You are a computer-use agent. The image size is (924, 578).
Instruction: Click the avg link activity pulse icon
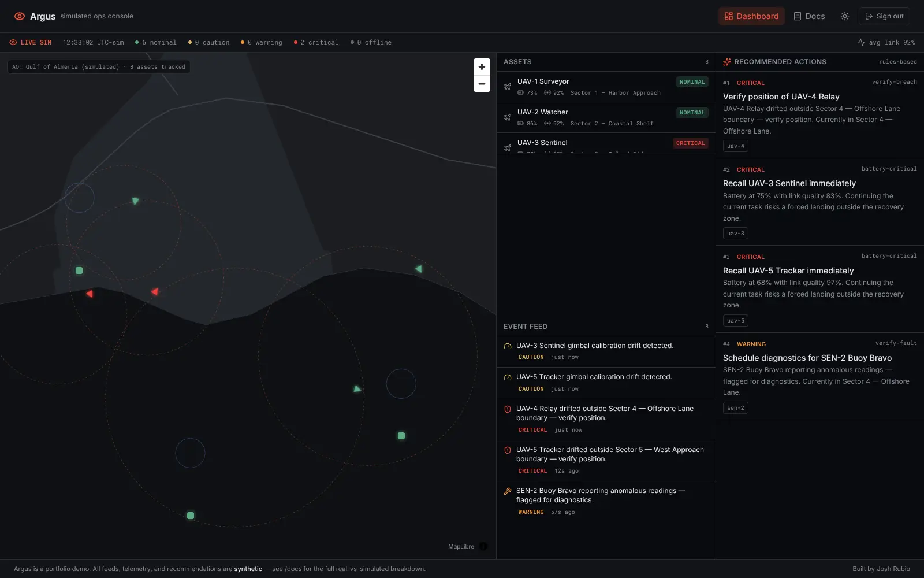862,42
